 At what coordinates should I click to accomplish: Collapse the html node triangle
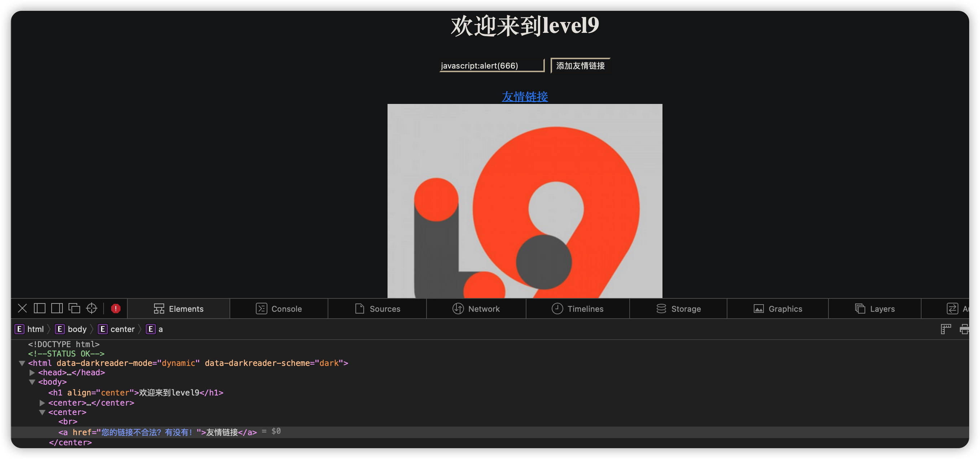pos(22,363)
